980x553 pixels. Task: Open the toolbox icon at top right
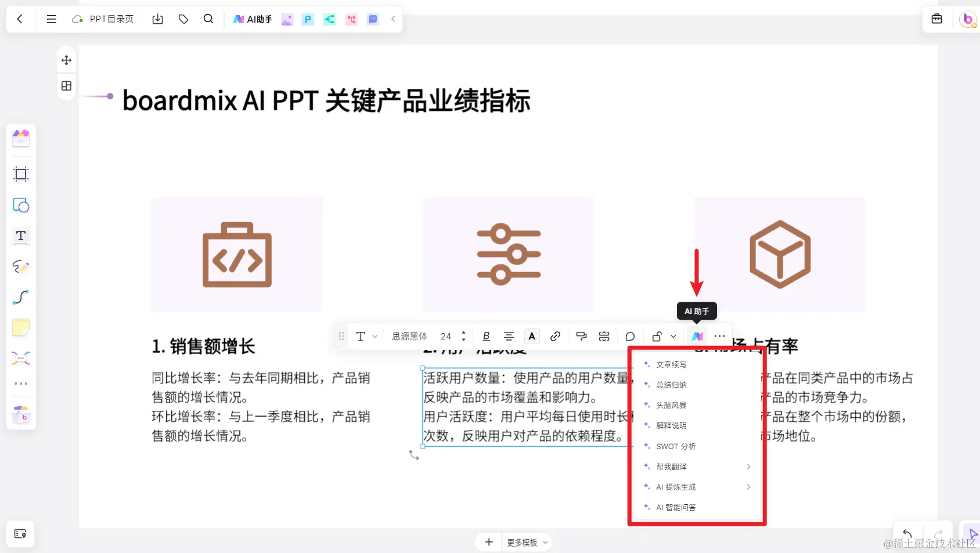tap(937, 19)
